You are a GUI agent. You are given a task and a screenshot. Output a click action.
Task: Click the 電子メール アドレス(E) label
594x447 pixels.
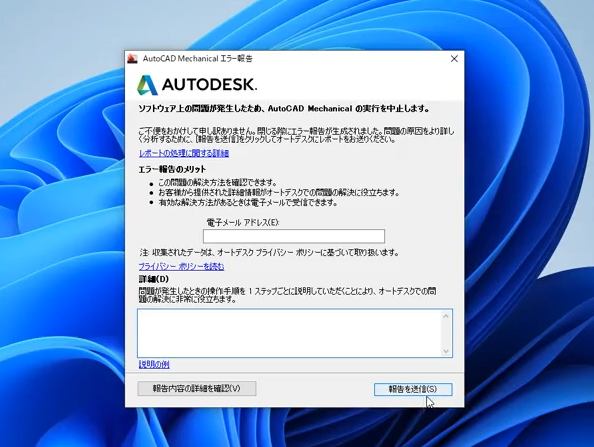tap(243, 222)
